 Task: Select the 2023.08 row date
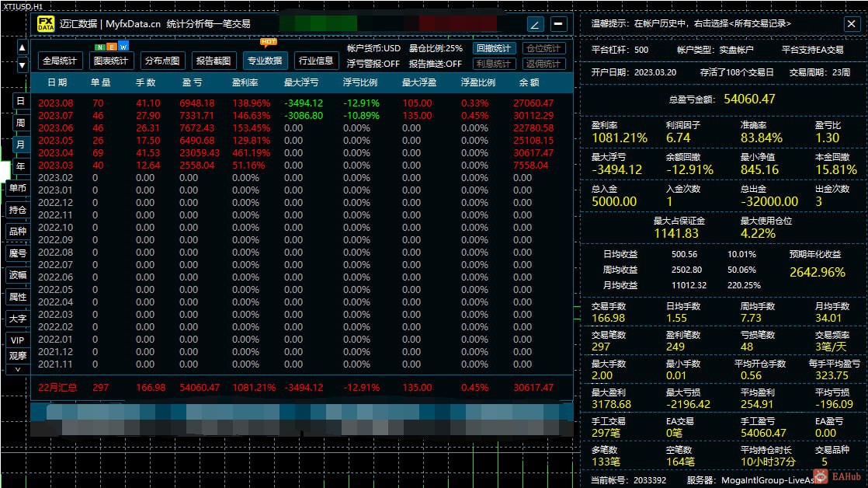[55, 103]
